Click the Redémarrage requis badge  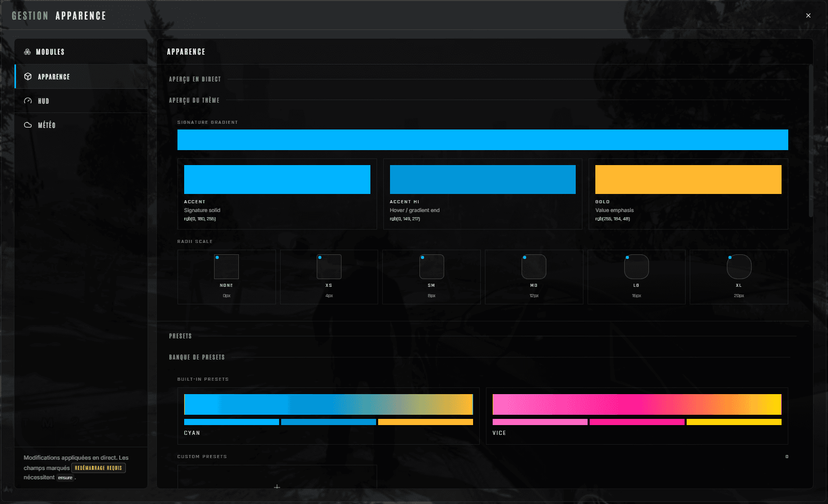[x=99, y=468]
